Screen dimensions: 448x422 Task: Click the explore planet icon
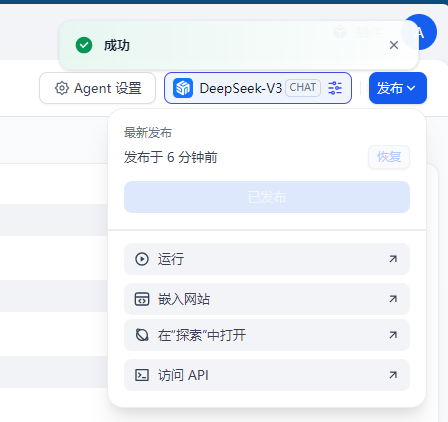tap(142, 335)
